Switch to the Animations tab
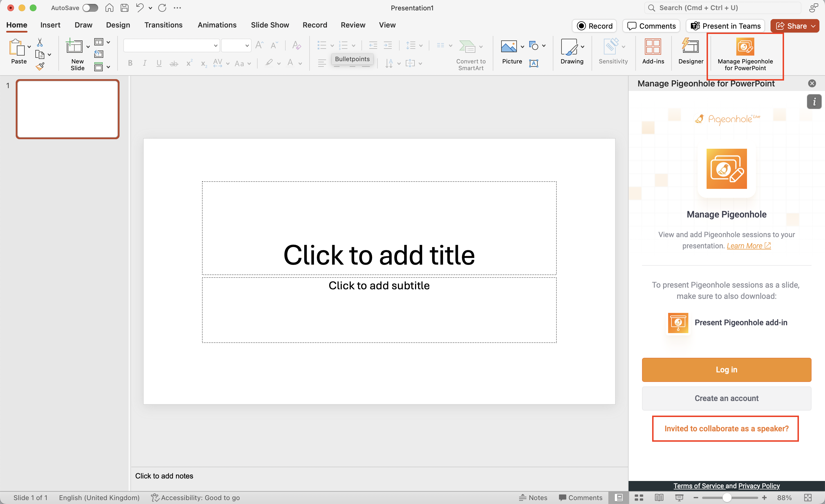 click(x=217, y=25)
